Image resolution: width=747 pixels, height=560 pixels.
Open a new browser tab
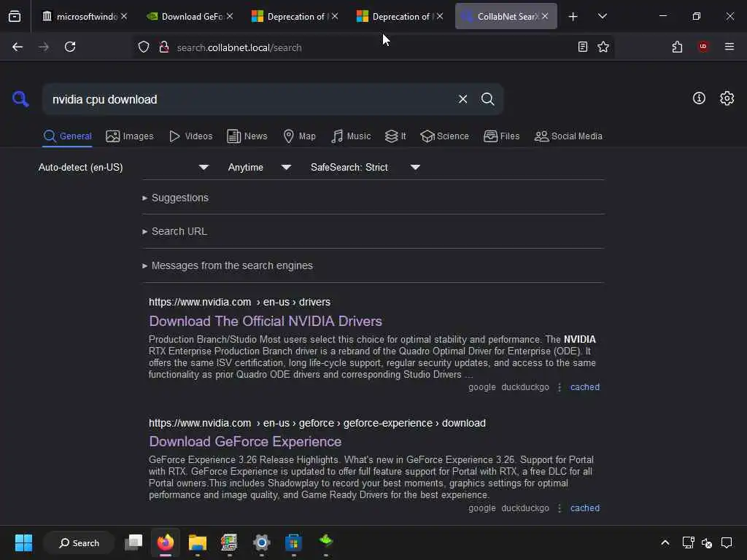(x=573, y=17)
